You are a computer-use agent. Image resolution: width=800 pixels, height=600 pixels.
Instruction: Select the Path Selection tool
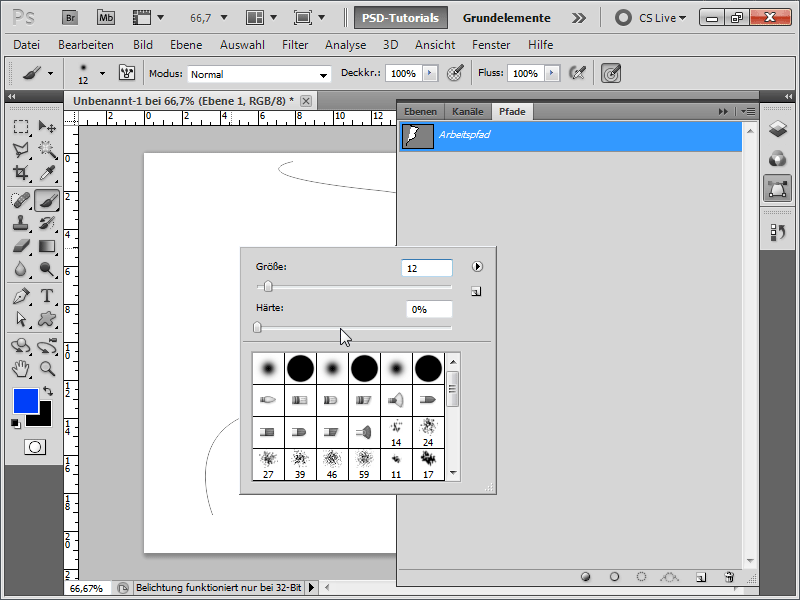tap(21, 319)
